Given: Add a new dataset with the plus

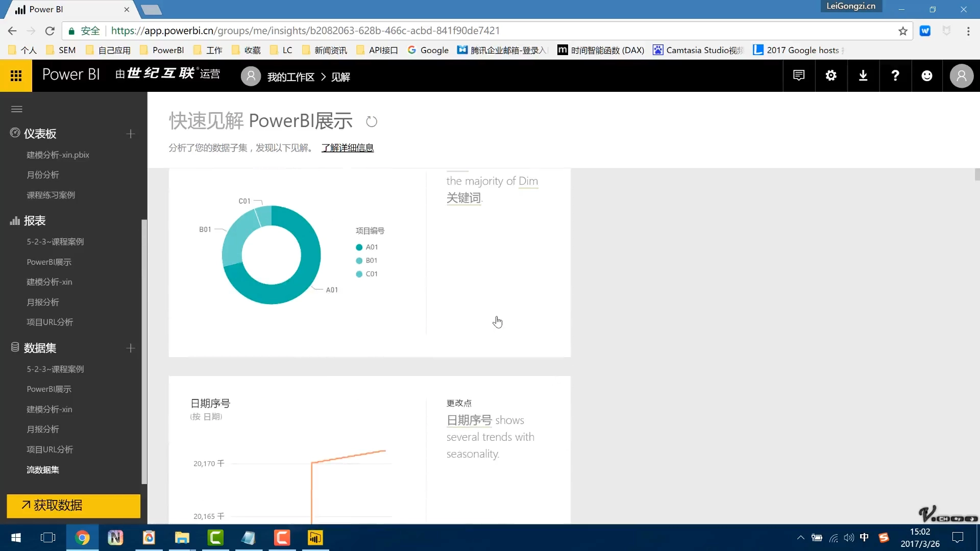Looking at the screenshot, I should coord(130,348).
